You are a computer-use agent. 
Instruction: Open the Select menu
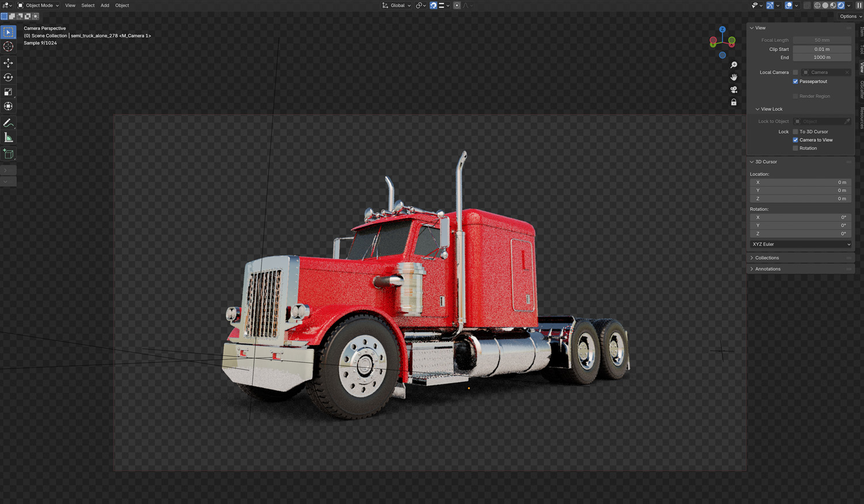(88, 5)
